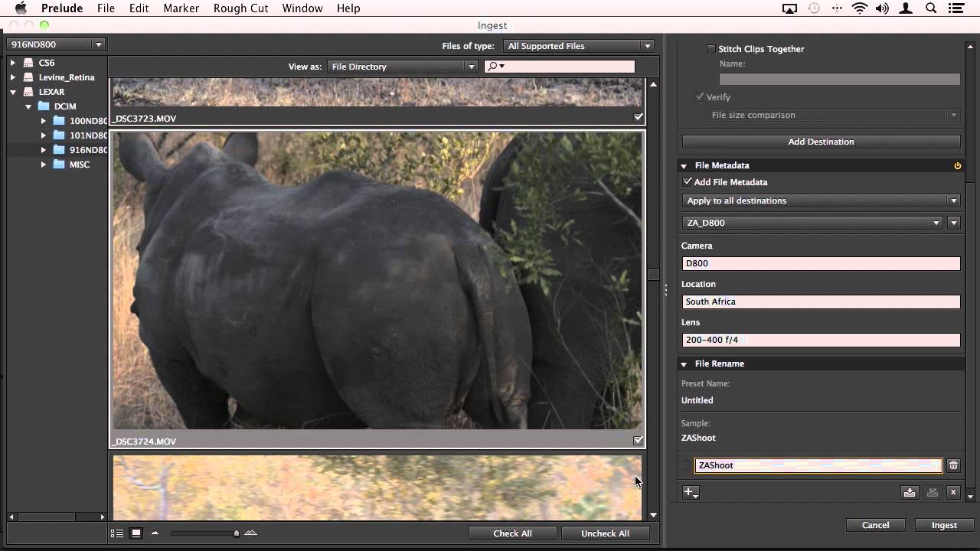Screen dimensions: 980x551
Task: Open the Help menu
Action: click(x=348, y=8)
